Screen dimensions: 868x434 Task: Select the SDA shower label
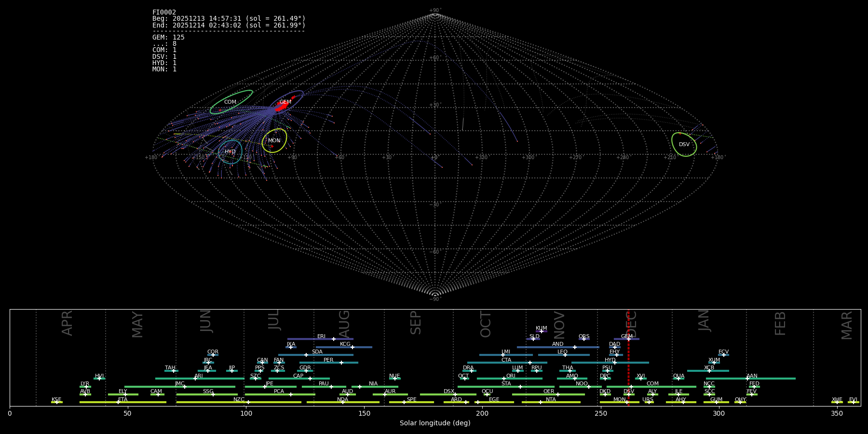(317, 352)
